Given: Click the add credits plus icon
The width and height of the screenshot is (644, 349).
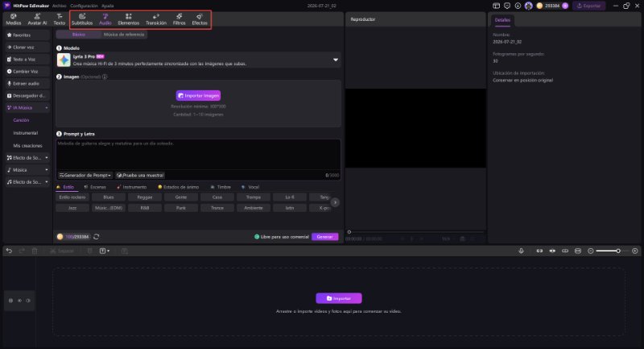Looking at the screenshot, I should pos(565,6).
